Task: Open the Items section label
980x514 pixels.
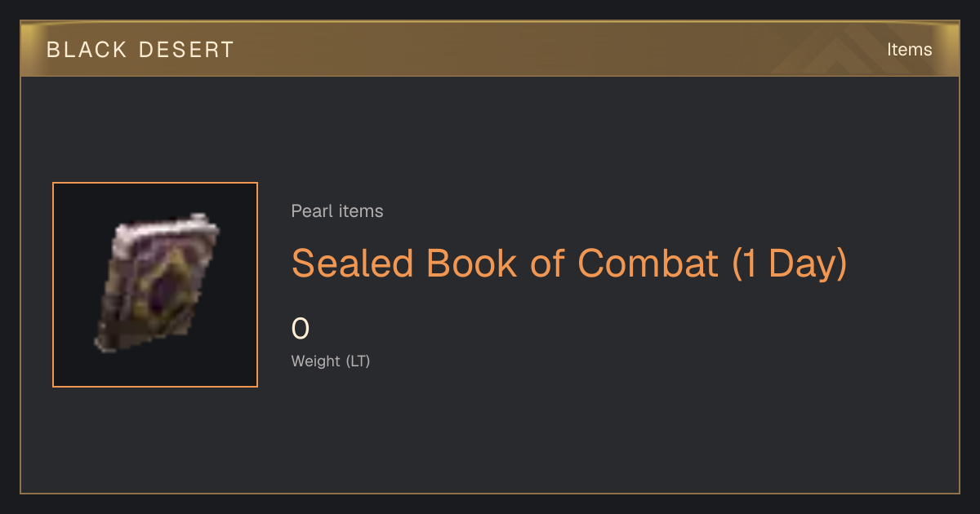Action: pyautogui.click(x=910, y=49)
